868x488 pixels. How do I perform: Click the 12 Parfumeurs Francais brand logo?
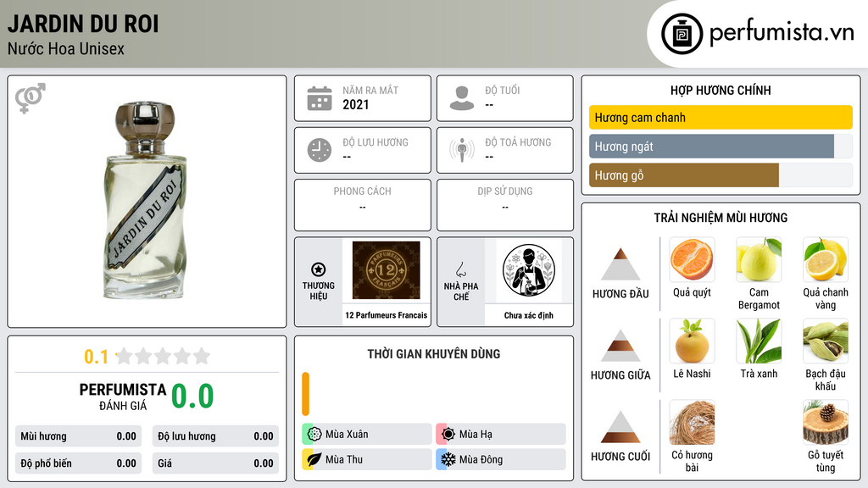coord(386,270)
